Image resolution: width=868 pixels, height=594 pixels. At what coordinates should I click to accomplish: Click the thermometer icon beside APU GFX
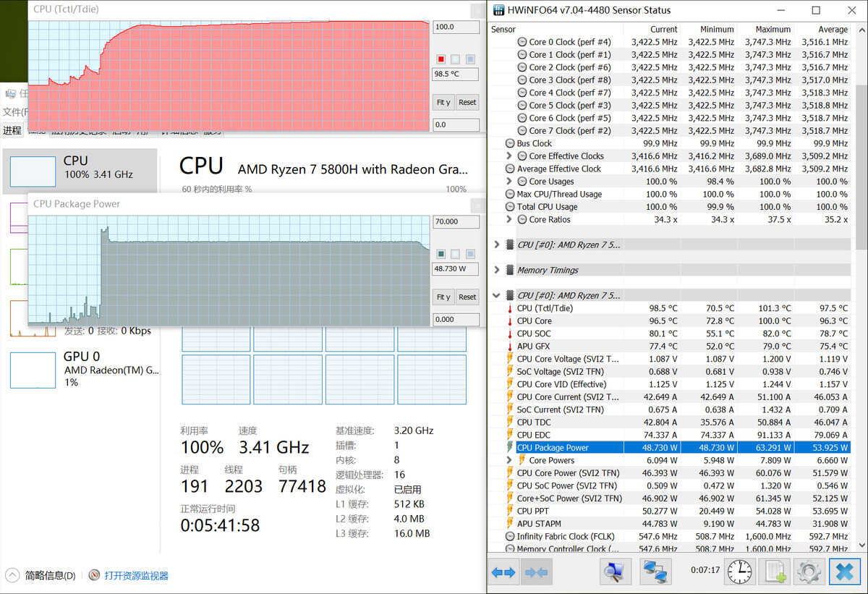point(509,347)
